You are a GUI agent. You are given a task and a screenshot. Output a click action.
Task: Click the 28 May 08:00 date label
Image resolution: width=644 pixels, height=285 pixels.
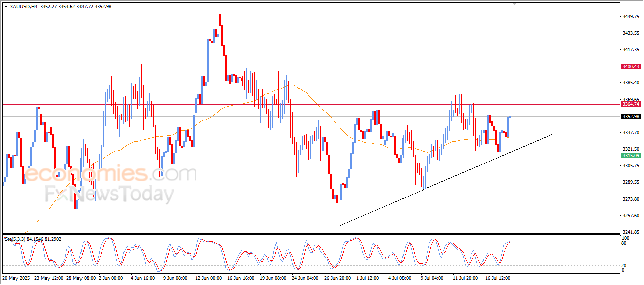[x=82, y=278]
